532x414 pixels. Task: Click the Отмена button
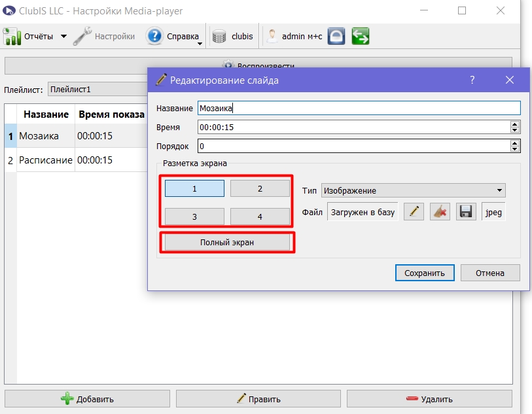pos(490,273)
